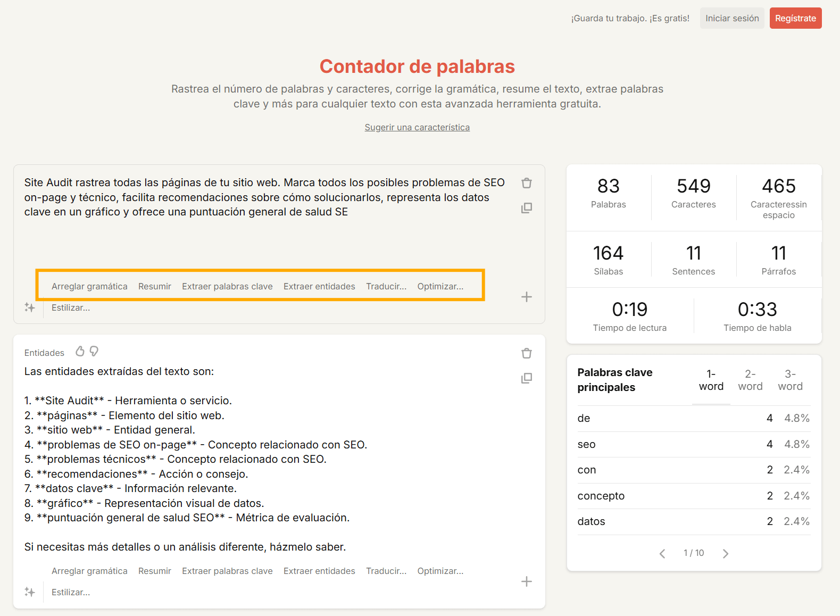Click the 0:19 Tiempo de lectura stat

click(x=630, y=316)
